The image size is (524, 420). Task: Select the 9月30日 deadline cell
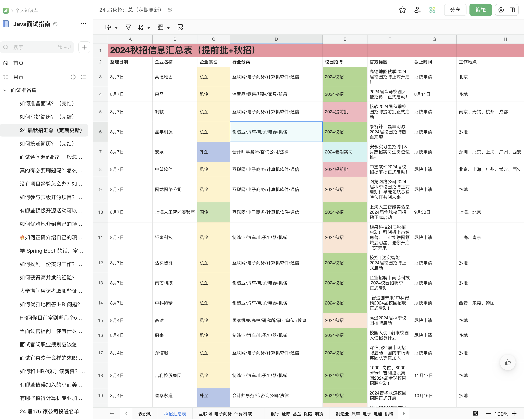tap(434, 212)
